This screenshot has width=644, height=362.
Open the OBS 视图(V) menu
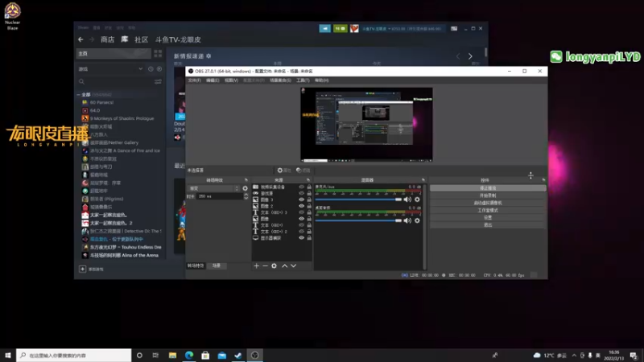(x=231, y=80)
